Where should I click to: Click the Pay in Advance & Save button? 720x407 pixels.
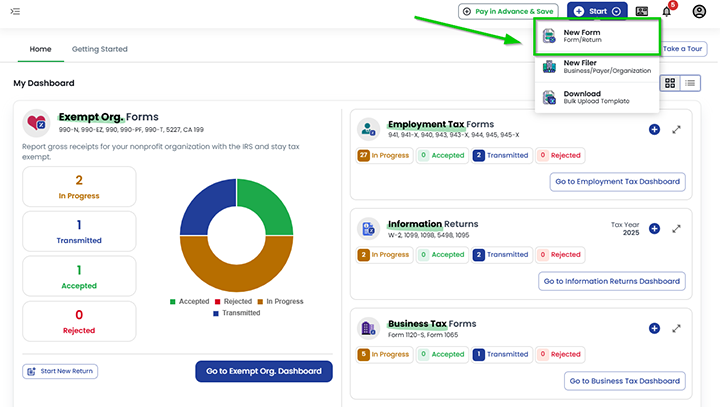tap(508, 11)
